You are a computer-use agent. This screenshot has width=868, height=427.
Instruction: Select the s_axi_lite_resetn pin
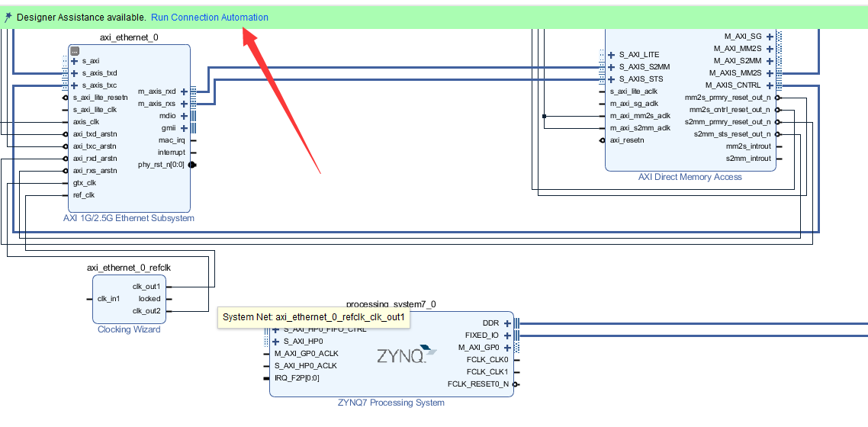pos(100,98)
